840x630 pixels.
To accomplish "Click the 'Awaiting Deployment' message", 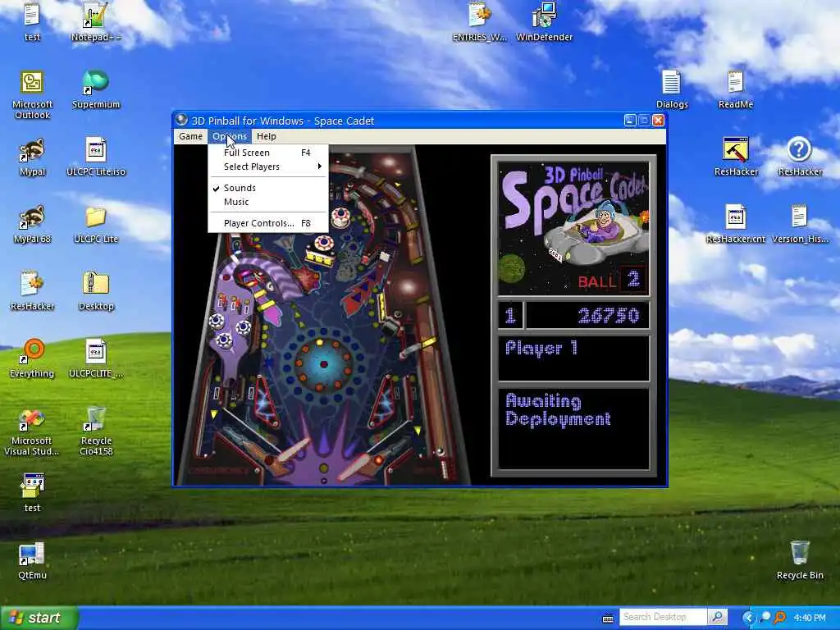I will tap(558, 410).
